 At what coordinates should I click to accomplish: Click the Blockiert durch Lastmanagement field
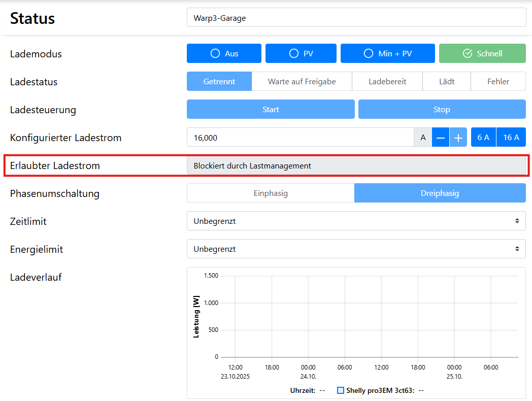point(356,165)
